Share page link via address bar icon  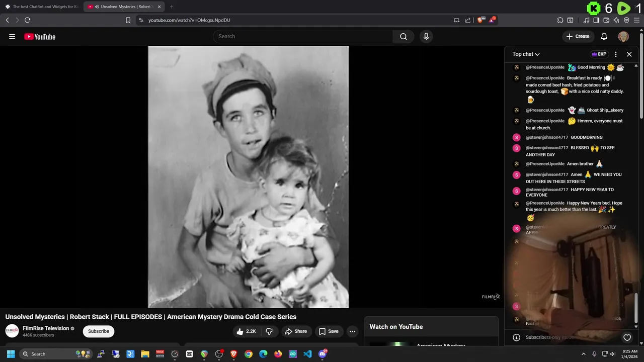coord(468,20)
